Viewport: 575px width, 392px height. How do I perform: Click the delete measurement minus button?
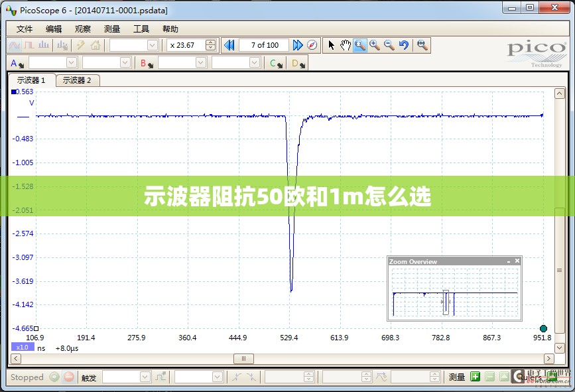pos(490,377)
